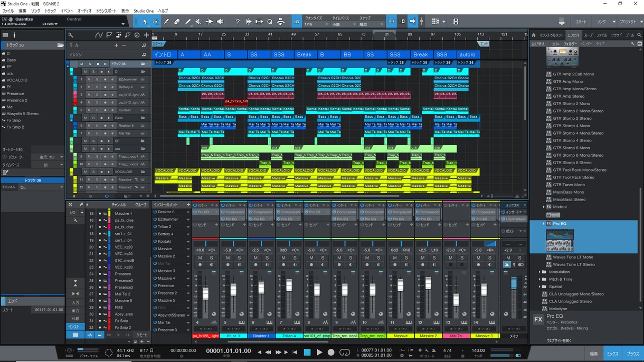Click the IQ quantize button
Viewport: 644px width, 362px height.
[x=296, y=22]
